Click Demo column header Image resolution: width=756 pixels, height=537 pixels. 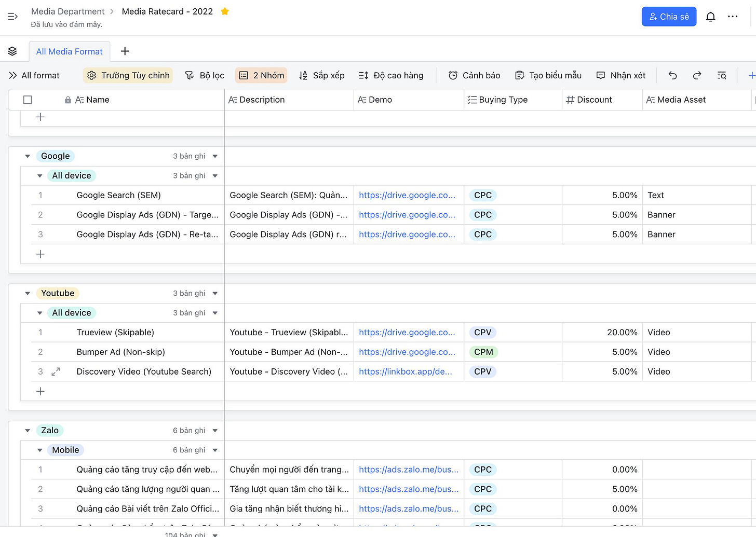point(409,100)
